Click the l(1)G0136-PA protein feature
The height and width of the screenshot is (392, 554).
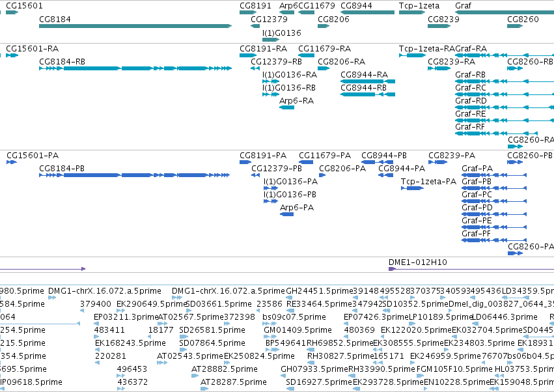click(x=271, y=188)
